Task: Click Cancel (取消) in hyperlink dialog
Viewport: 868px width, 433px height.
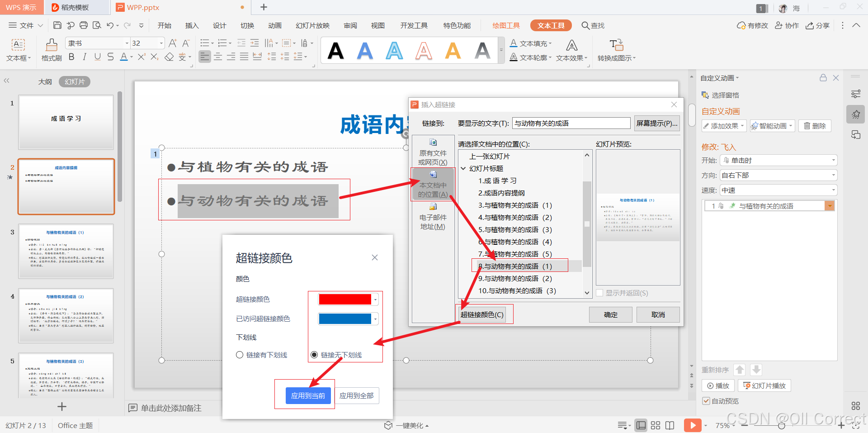Action: tap(658, 314)
